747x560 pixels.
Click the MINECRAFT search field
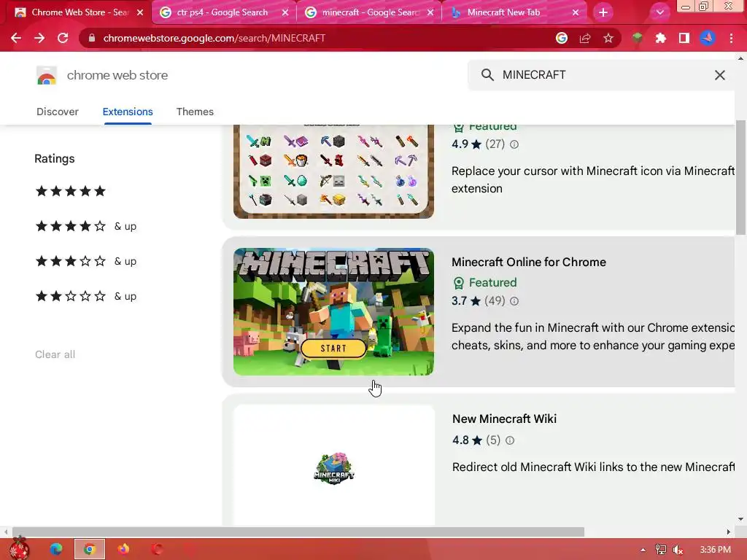(x=601, y=75)
